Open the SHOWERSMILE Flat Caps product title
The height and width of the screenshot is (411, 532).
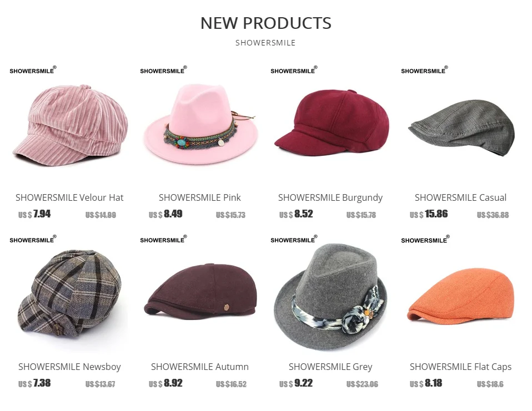[461, 367]
